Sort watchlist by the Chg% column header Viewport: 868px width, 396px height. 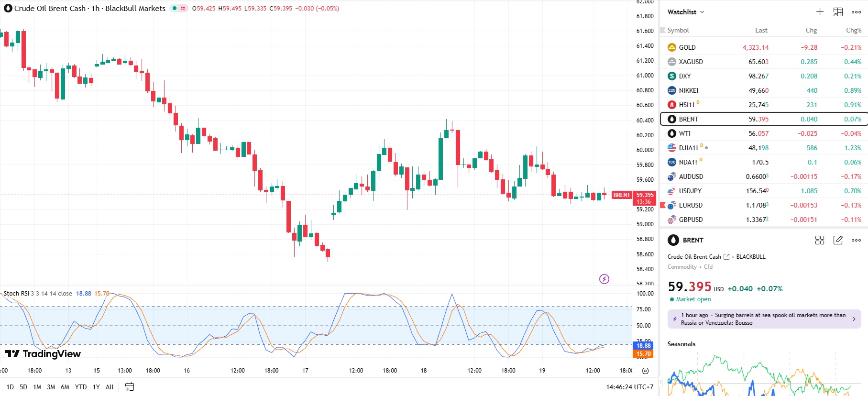tap(853, 30)
